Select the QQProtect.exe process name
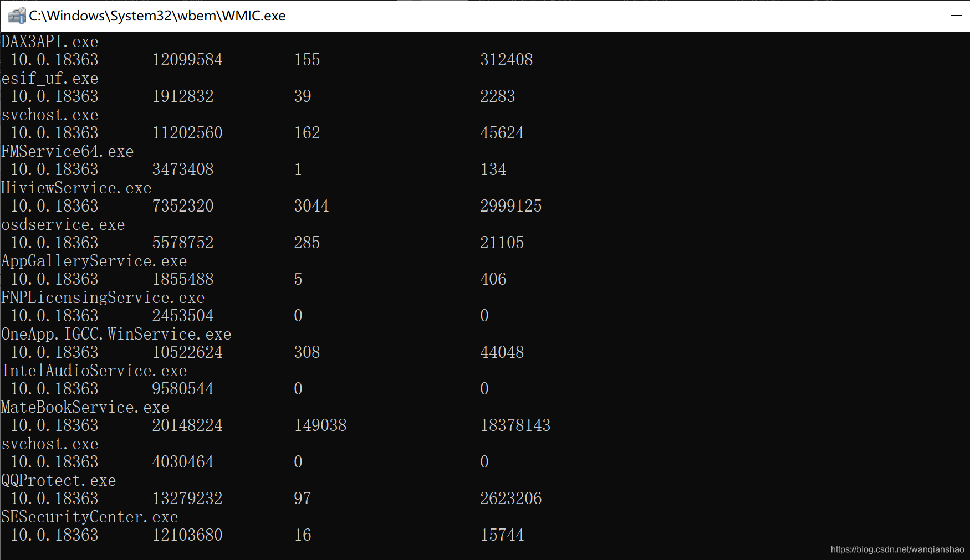This screenshot has height=560, width=970. point(59,480)
